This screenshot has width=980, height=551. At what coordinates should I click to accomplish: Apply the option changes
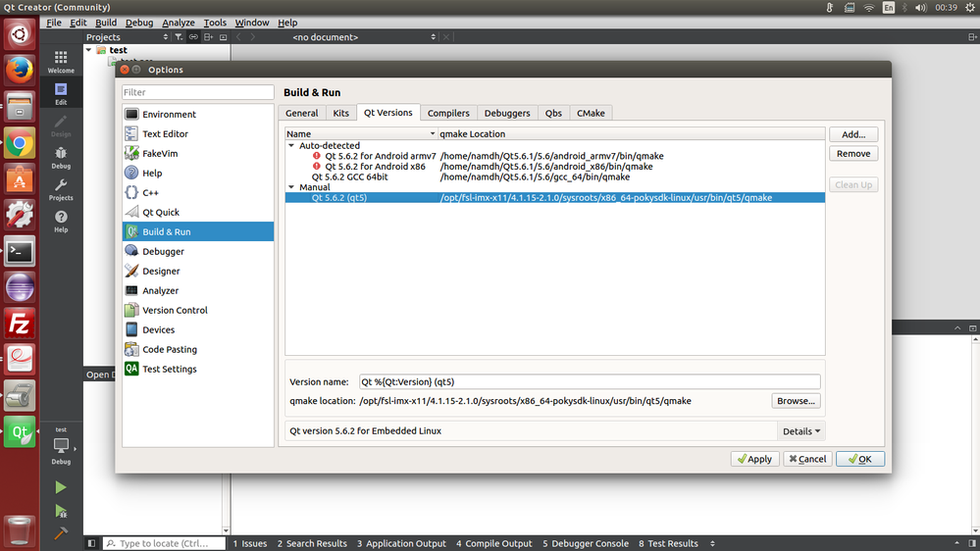(x=755, y=459)
